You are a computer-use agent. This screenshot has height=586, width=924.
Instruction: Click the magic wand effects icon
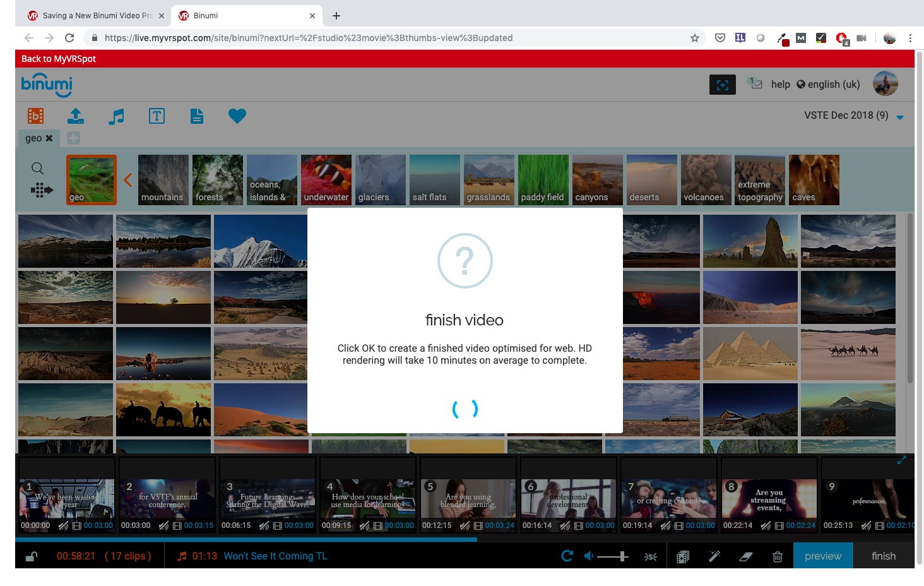[x=714, y=556]
